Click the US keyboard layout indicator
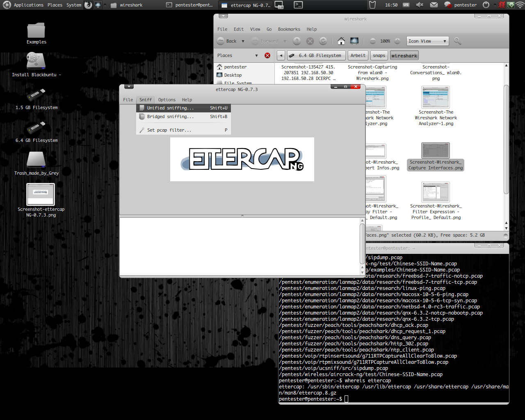 (406, 5)
